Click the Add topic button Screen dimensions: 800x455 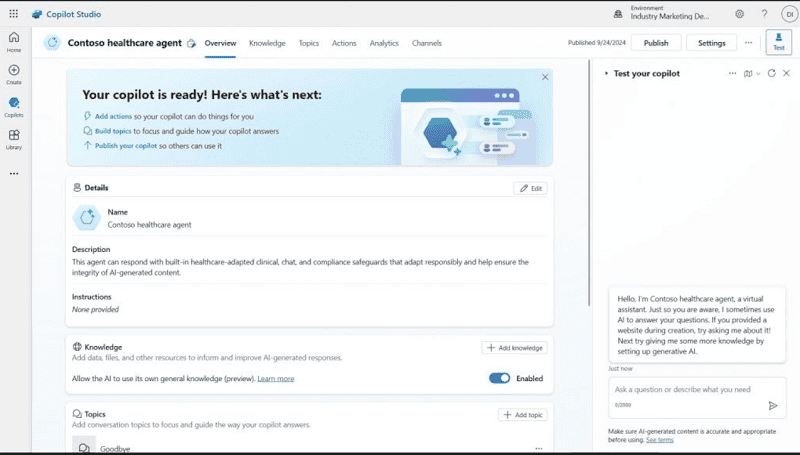[x=522, y=415]
